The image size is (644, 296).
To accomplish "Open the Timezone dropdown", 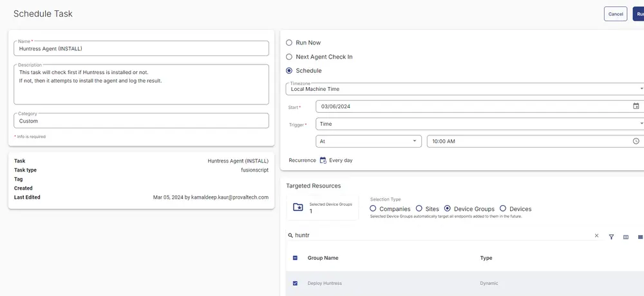I will (464, 89).
